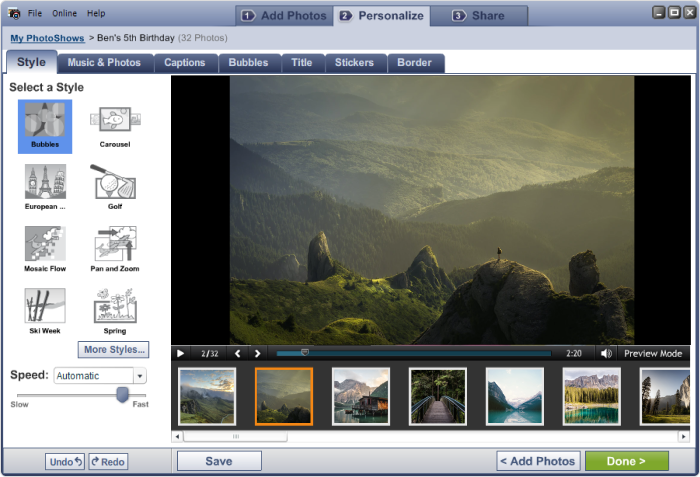The image size is (700, 477).
Task: Click the bottom < Add Photos button
Action: (538, 461)
